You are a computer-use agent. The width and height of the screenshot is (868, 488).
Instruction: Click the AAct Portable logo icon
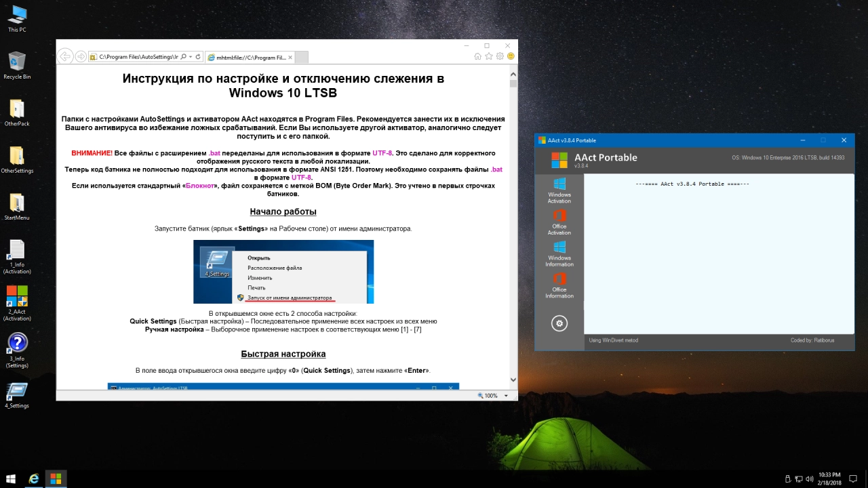[559, 160]
